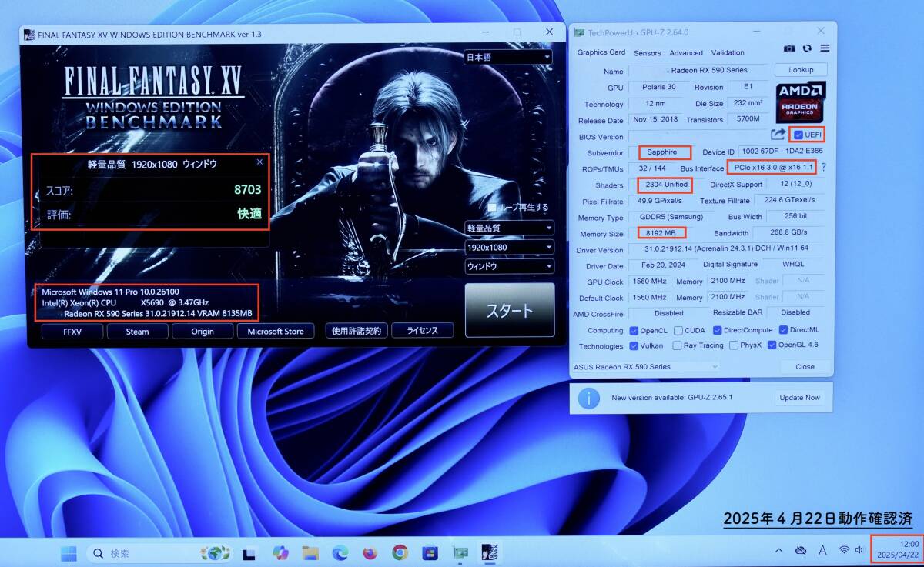Enable the ループ再生する loop checkbox

(492, 207)
